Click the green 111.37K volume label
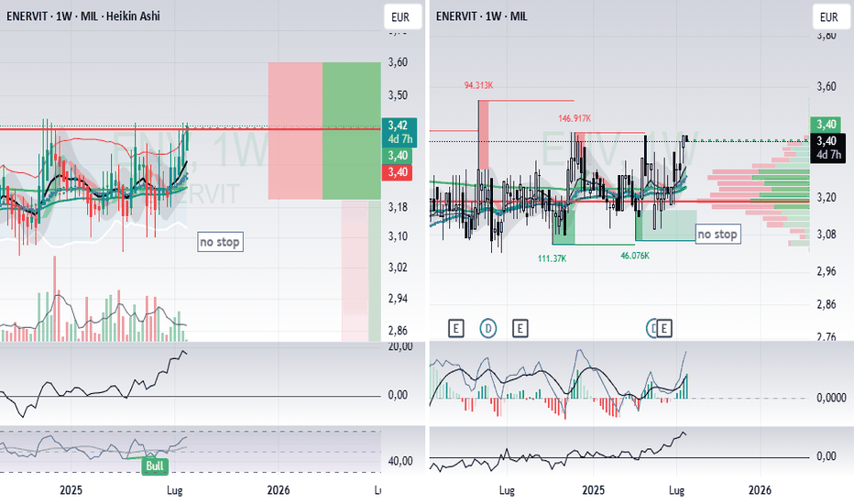The height and width of the screenshot is (504, 854). [x=553, y=258]
